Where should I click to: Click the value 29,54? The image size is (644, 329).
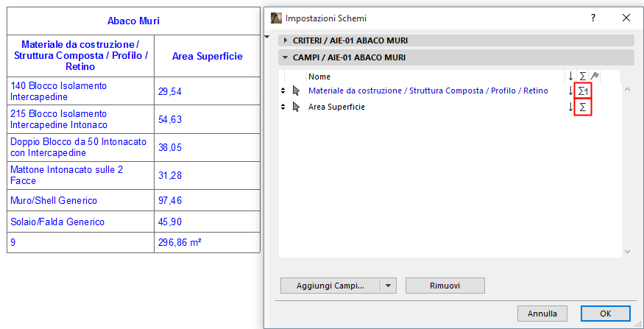(x=170, y=91)
